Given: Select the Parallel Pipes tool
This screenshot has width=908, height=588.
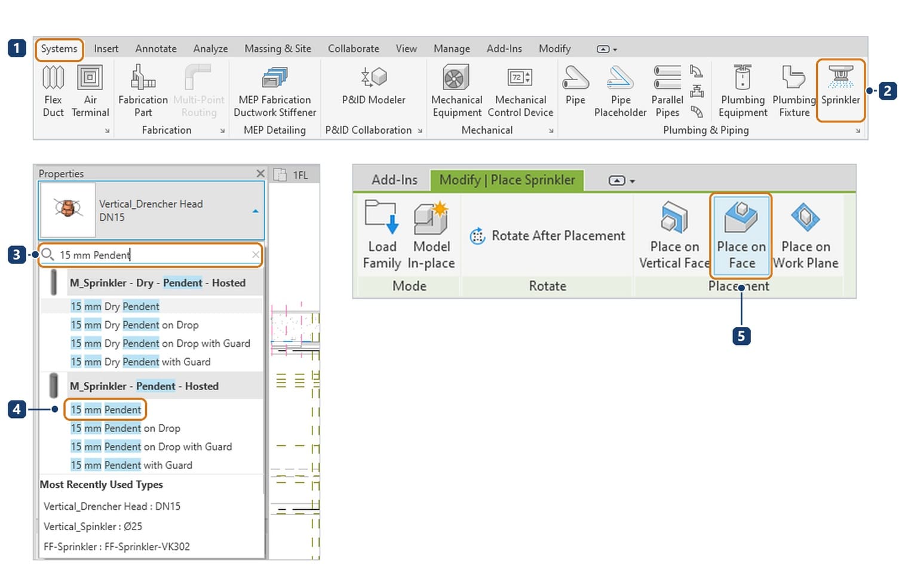Looking at the screenshot, I should 667,91.
